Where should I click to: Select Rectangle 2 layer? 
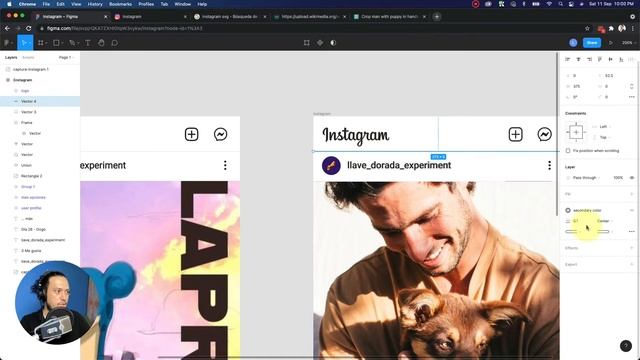[40, 176]
